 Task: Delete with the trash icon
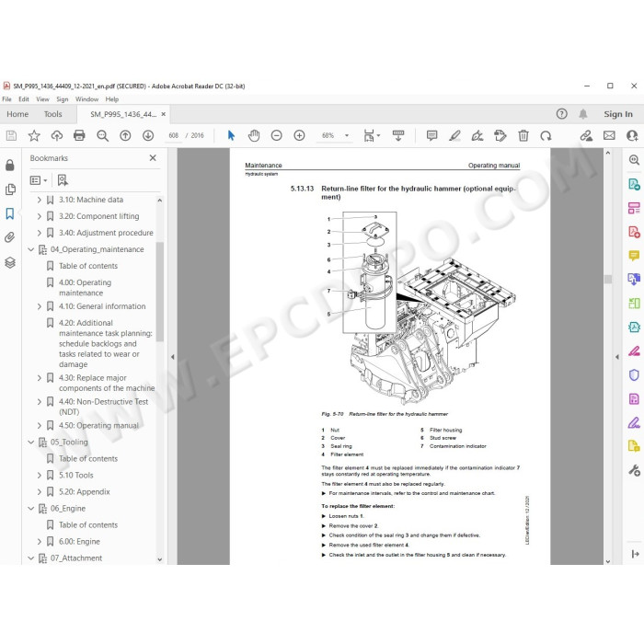[x=523, y=135]
